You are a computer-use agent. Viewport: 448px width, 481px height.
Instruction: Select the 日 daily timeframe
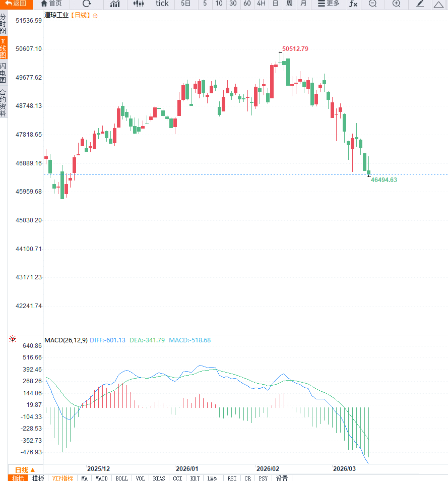pos(275,4)
